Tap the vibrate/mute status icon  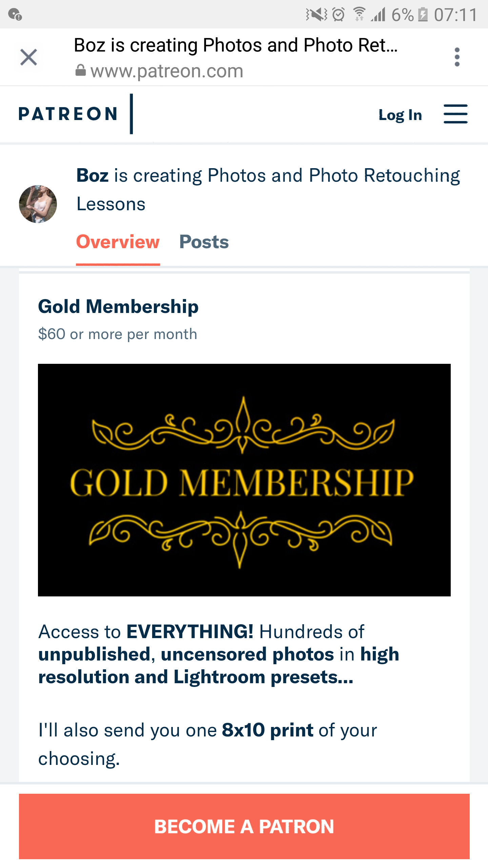[x=317, y=15]
